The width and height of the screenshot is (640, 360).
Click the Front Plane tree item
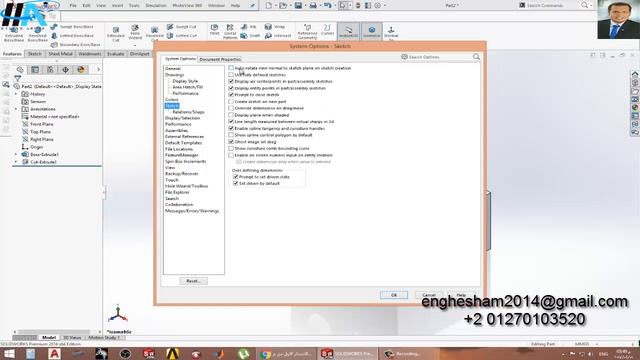click(42, 124)
